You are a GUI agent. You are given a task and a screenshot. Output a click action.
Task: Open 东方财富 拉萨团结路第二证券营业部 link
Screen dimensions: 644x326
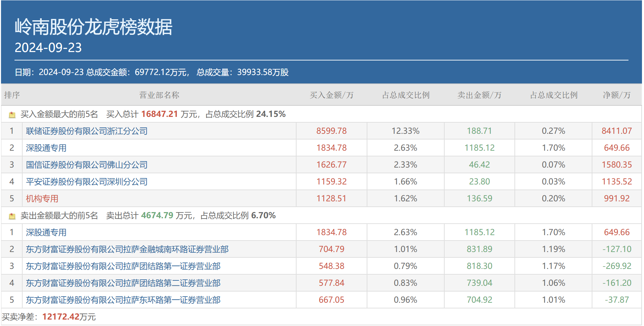(x=123, y=283)
